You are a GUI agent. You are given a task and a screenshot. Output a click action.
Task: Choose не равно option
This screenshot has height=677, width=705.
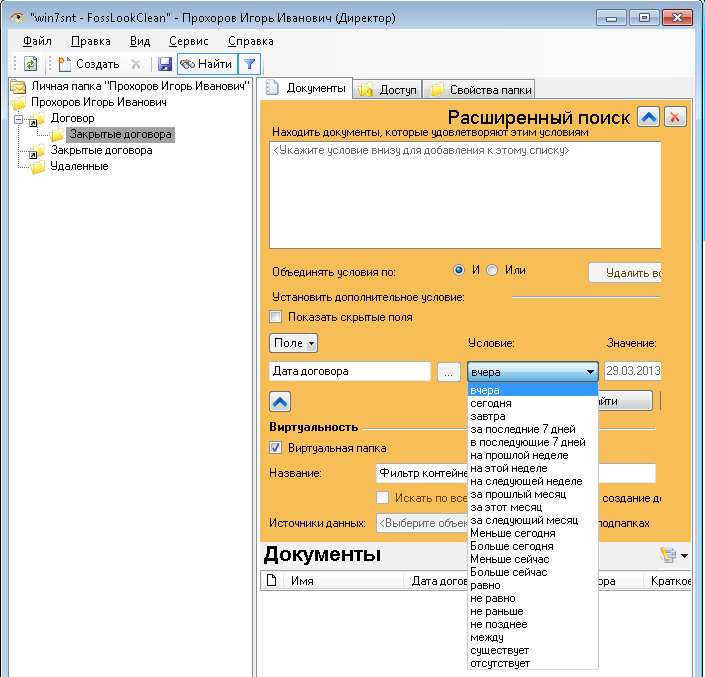point(533,599)
